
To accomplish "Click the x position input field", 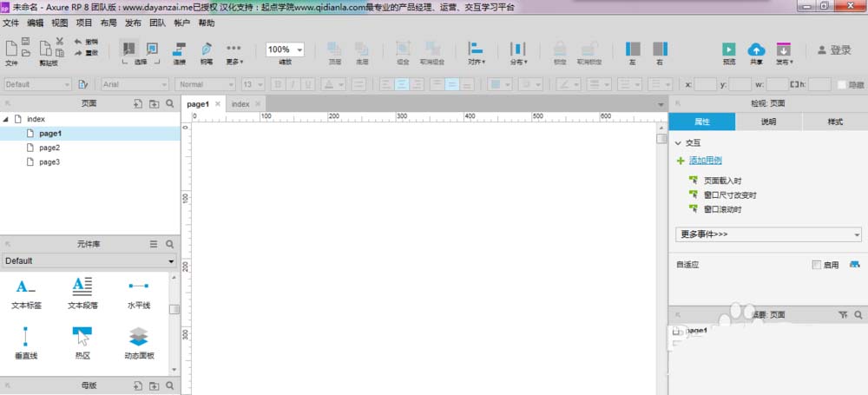I will (705, 84).
